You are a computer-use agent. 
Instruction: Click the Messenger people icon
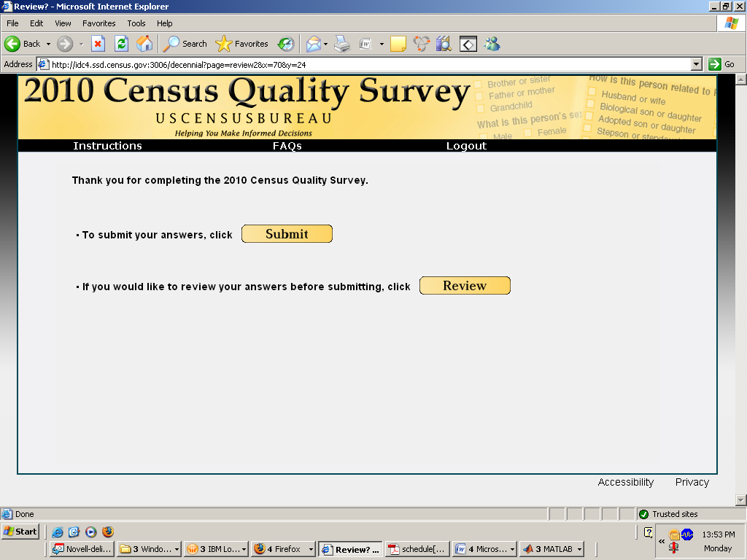coord(492,44)
